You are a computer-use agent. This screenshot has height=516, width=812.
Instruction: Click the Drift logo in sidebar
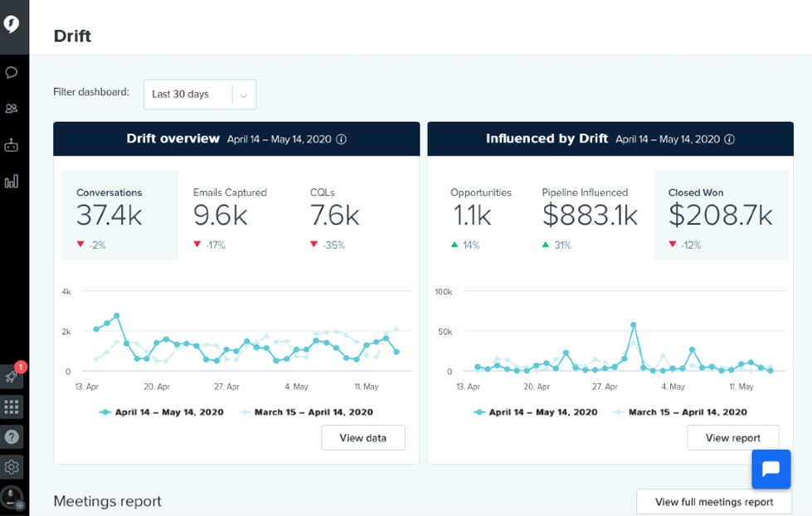click(x=12, y=24)
